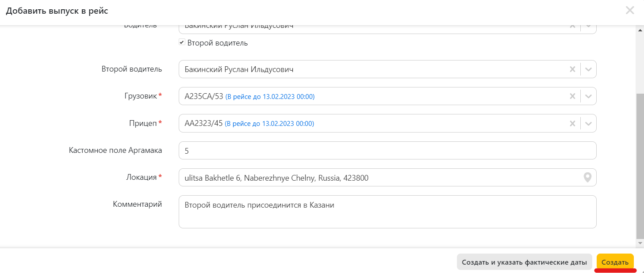The image size is (644, 273).
Task: Click inside the Комментарий text area
Action: [387, 212]
